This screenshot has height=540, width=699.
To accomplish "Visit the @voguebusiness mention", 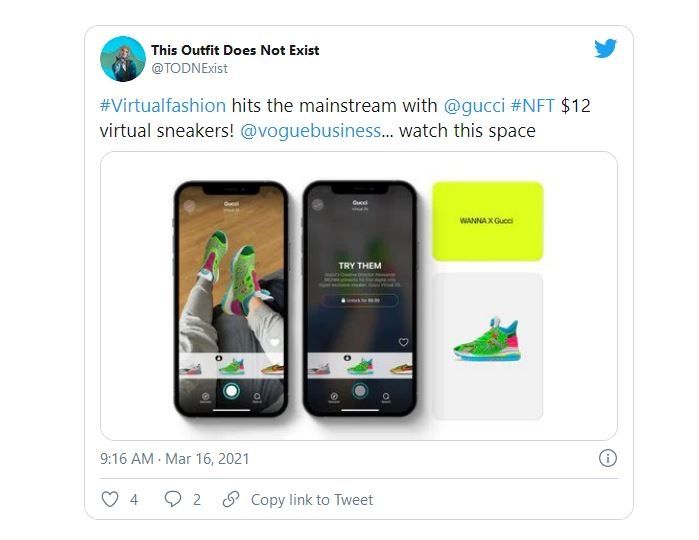I will (311, 131).
